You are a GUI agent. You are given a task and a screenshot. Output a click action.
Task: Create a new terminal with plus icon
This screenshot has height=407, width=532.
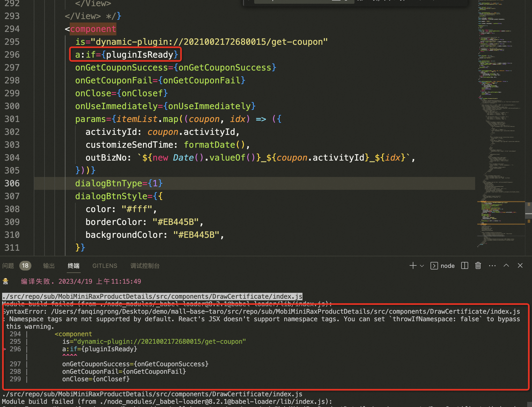413,265
